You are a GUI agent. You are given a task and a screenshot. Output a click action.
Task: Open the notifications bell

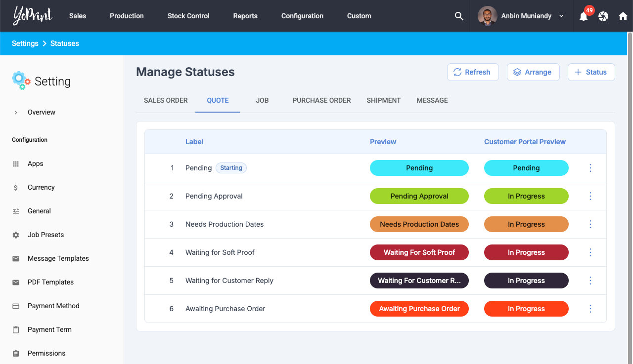[584, 16]
